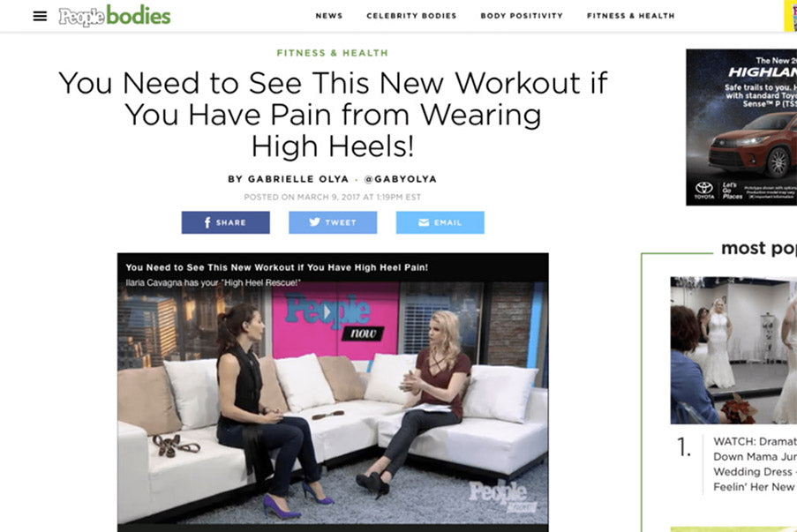
Task: Open the Toyota Highlander advertisement
Action: point(741,127)
